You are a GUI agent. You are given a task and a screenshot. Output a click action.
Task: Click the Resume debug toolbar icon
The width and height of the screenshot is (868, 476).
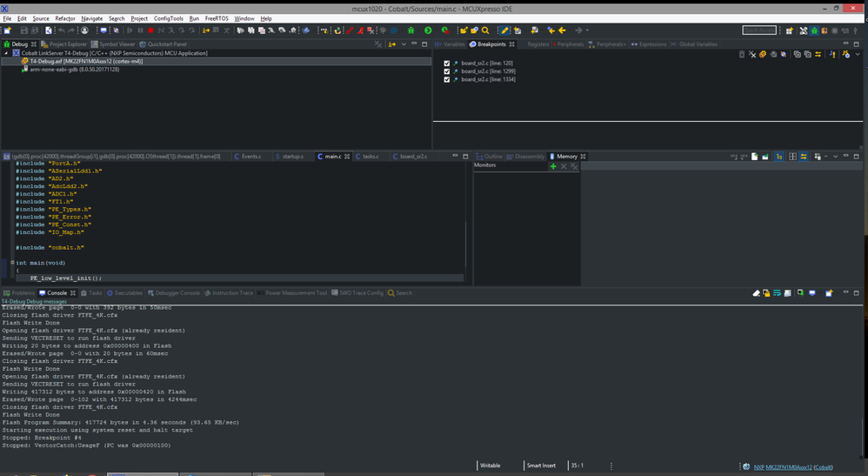(x=130, y=30)
